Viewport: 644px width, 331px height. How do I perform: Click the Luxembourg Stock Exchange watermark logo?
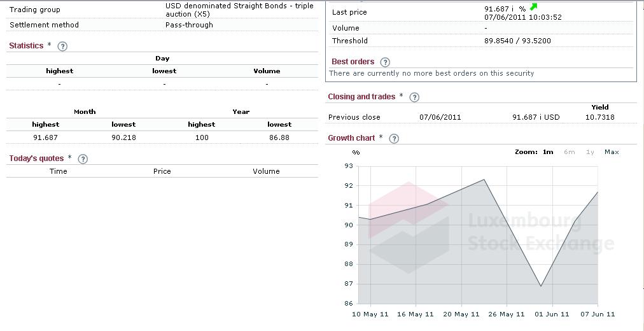[x=409, y=227]
